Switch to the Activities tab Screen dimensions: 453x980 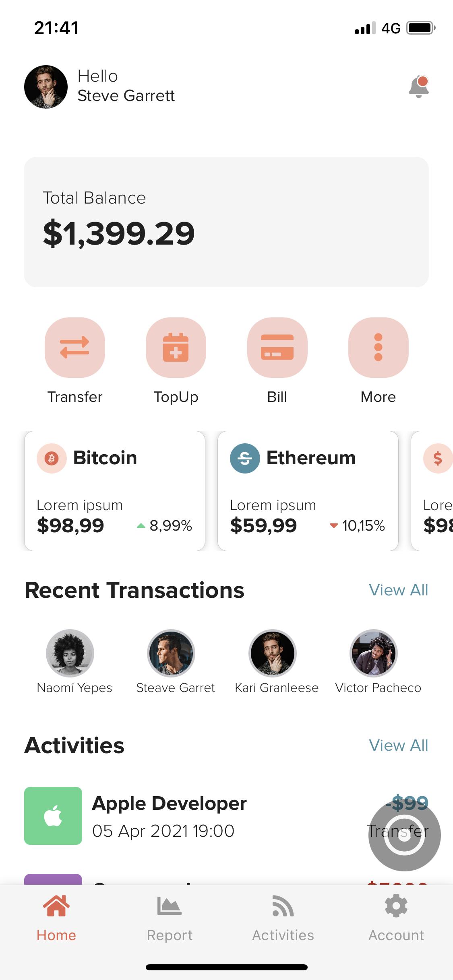pos(283,919)
